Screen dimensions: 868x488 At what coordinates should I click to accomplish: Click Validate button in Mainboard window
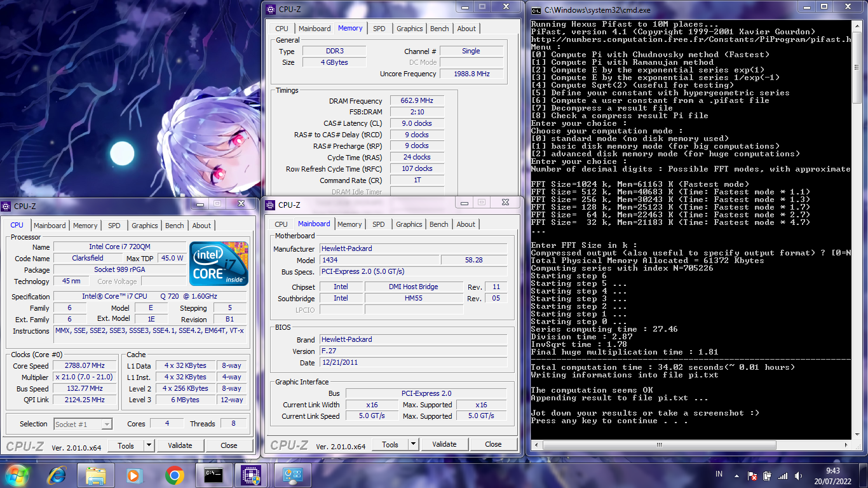tap(444, 444)
